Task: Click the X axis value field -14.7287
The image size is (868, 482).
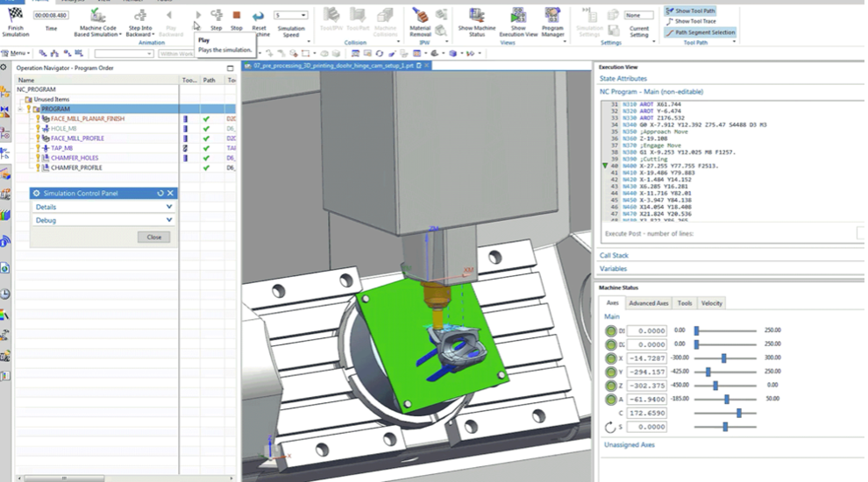Action: click(646, 358)
